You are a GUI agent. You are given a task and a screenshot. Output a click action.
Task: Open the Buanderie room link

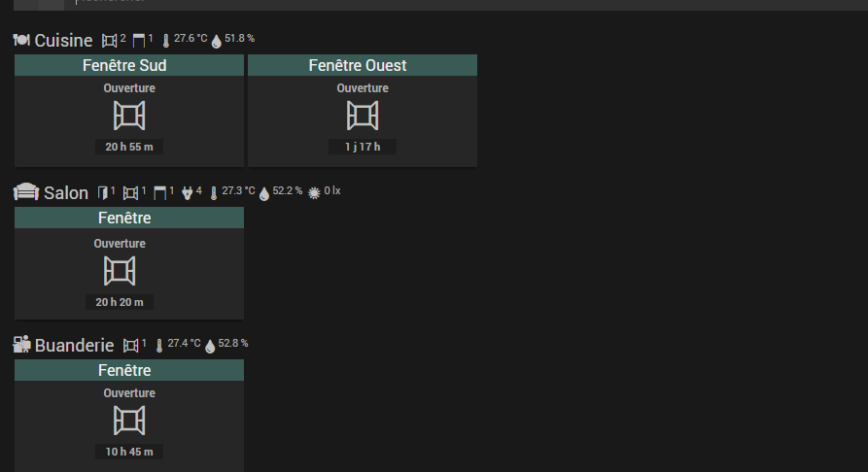point(74,346)
